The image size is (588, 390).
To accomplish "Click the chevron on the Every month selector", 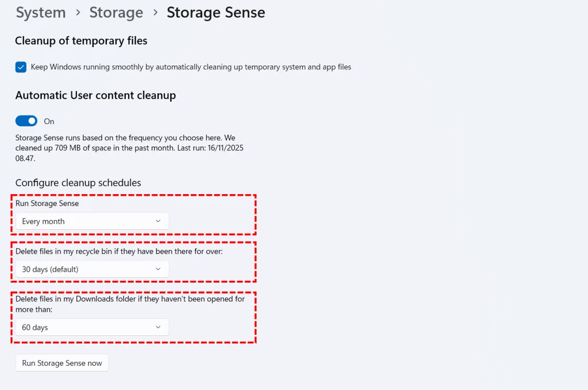I will coord(159,221).
